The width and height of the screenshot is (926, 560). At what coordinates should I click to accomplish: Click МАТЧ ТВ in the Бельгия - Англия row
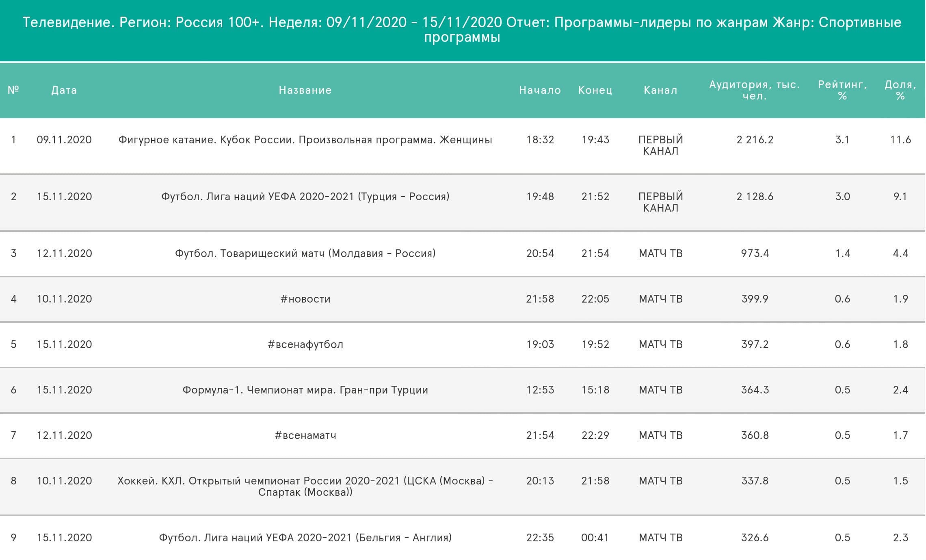pos(661,538)
